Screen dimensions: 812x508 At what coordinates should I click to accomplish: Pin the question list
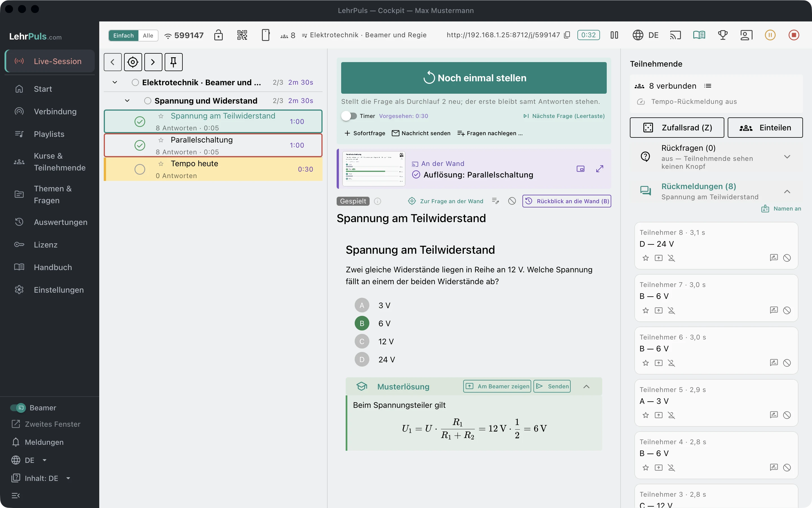tap(173, 62)
